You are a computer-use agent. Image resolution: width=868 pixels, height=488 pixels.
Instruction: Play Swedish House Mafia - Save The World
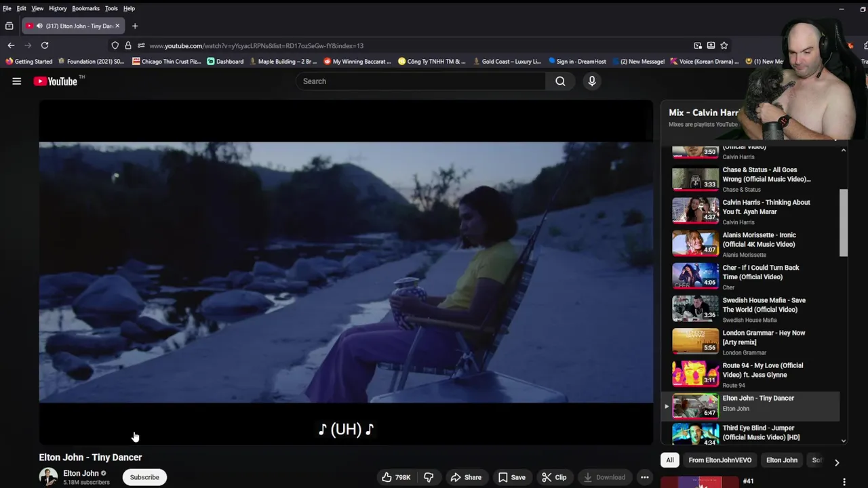(751, 309)
